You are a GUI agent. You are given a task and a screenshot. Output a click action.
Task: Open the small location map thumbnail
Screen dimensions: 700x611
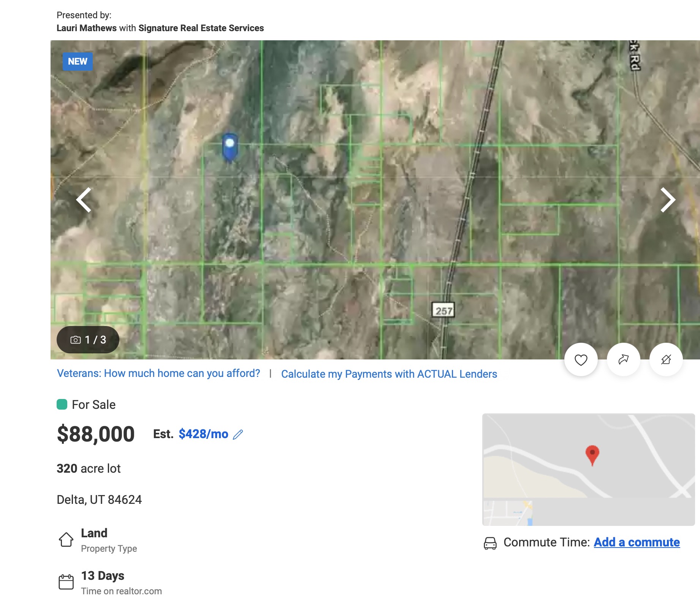coord(588,470)
